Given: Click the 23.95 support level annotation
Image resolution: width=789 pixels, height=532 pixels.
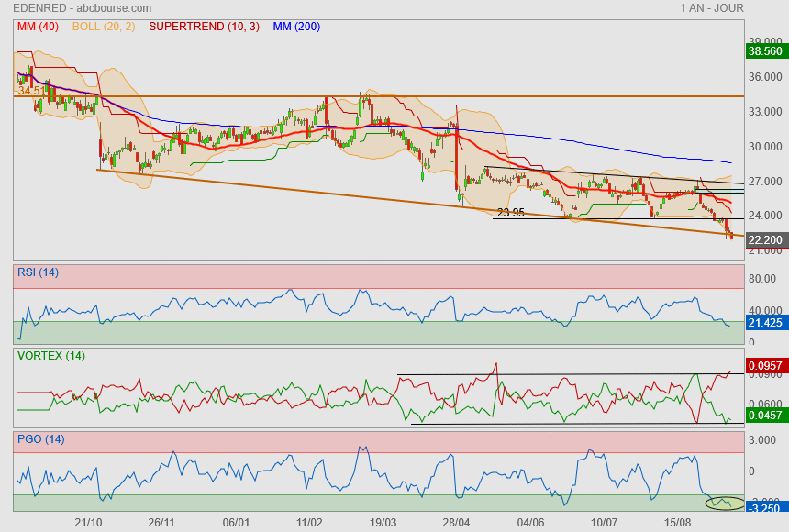Looking at the screenshot, I should pos(510,212).
